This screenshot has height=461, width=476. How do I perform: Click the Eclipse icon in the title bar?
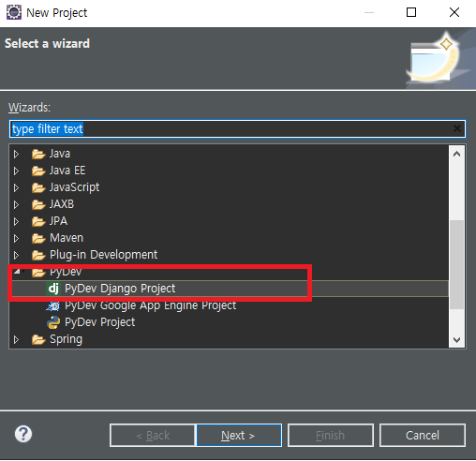[x=14, y=12]
